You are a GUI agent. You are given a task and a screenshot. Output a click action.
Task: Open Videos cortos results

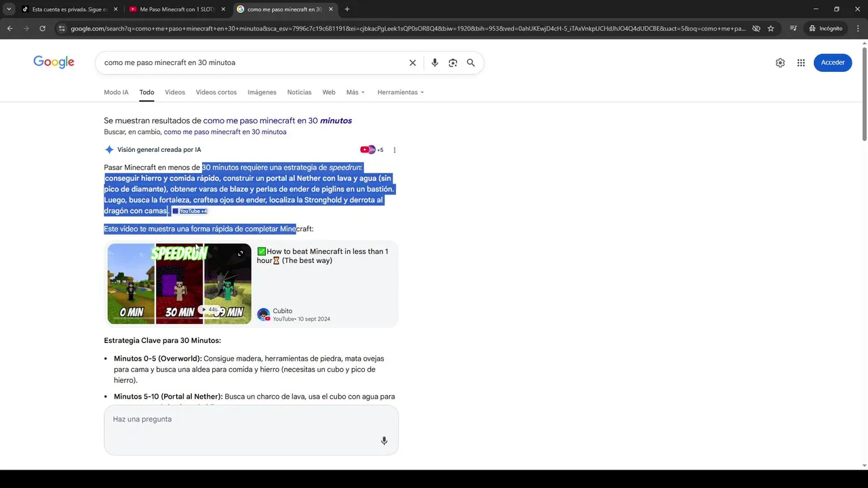pyautogui.click(x=216, y=92)
